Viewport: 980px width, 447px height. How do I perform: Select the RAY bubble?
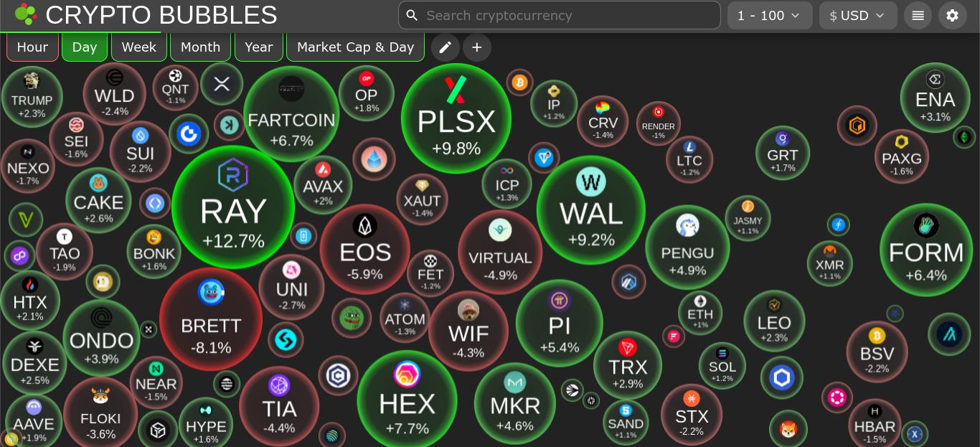pyautogui.click(x=233, y=207)
